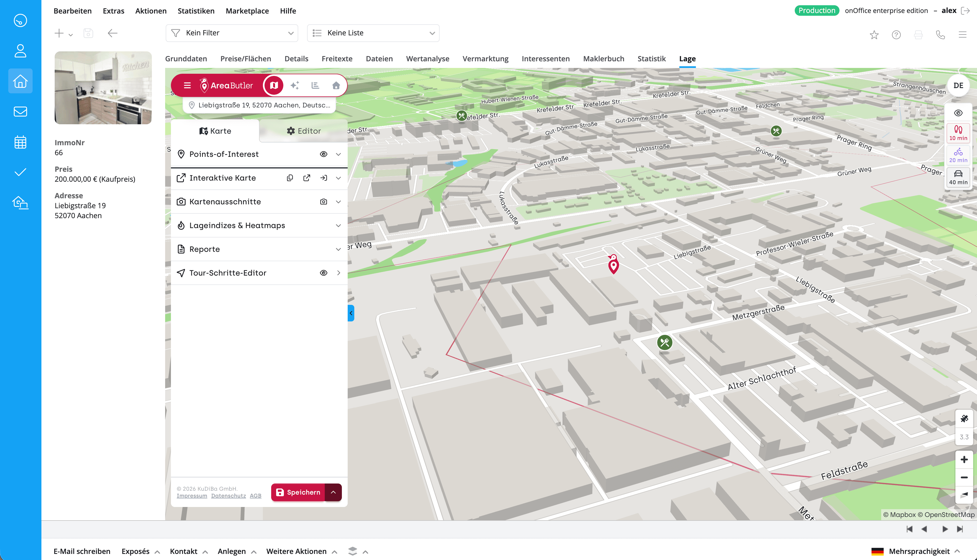Click E-Mail schreiben in bottom bar
The image size is (977, 560).
pos(82,551)
